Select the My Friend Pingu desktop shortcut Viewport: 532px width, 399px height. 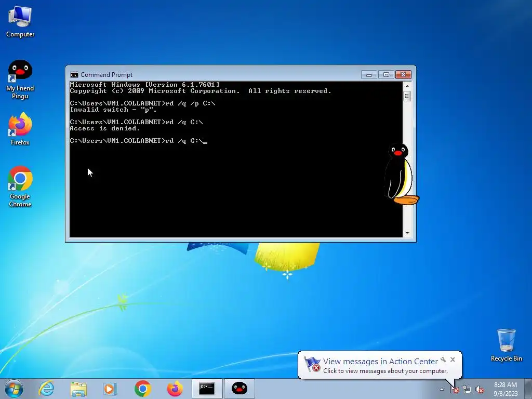click(20, 79)
